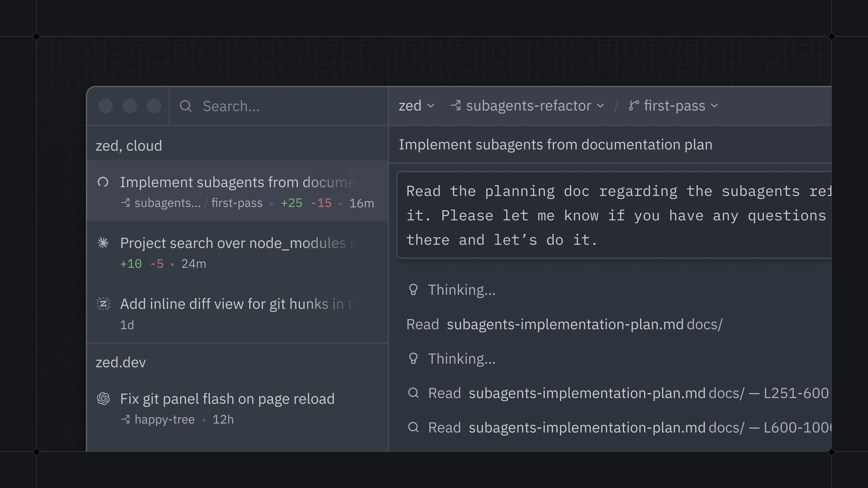Click the zed, cloud section header

(129, 145)
